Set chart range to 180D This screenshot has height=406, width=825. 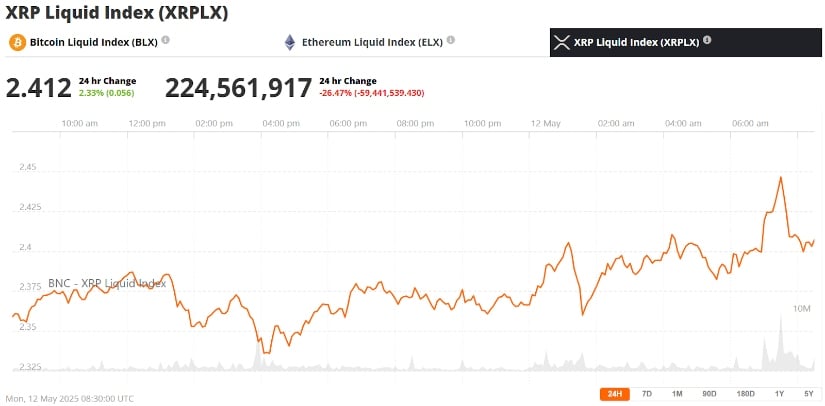click(745, 394)
